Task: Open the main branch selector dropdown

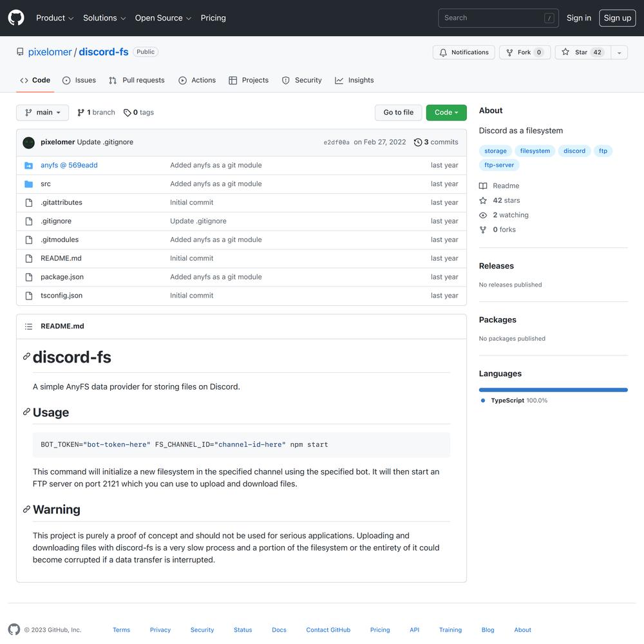Action: tap(43, 113)
